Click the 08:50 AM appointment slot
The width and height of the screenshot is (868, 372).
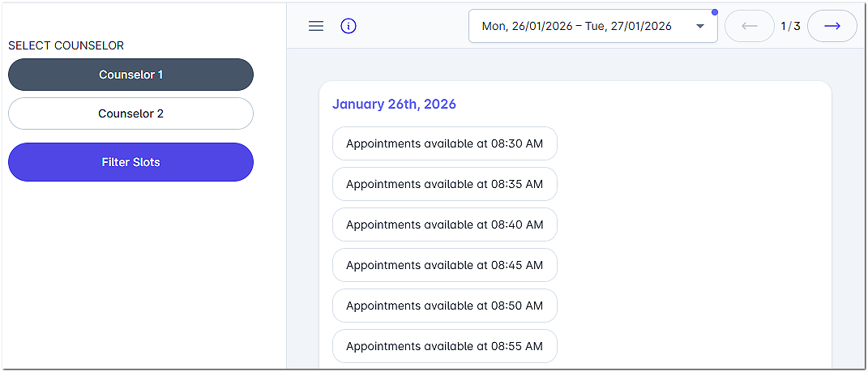(x=444, y=306)
